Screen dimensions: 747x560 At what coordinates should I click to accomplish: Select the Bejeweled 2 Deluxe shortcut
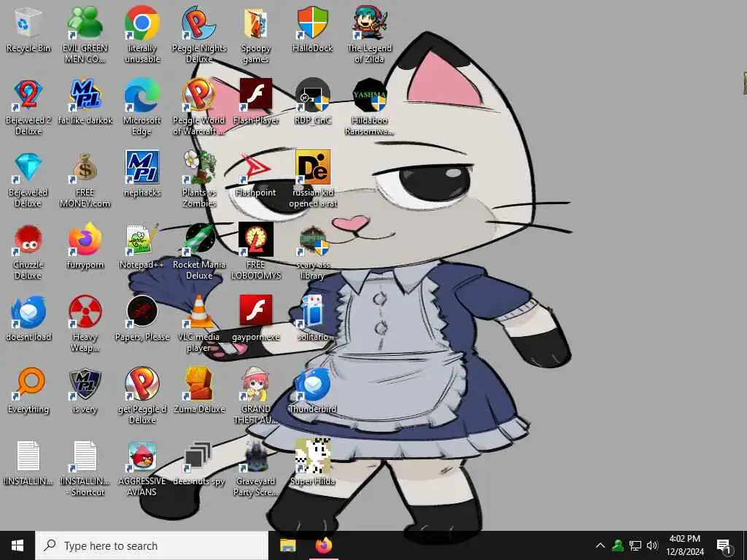click(x=28, y=96)
